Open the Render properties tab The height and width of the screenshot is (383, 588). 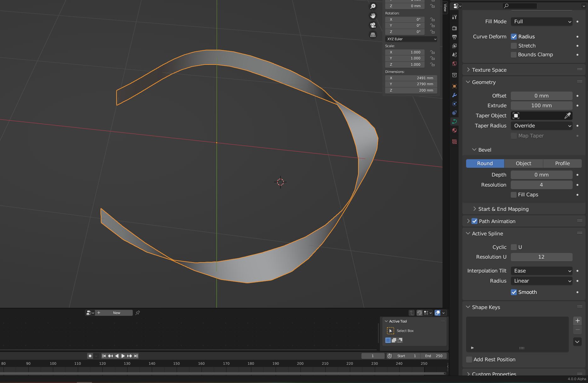click(x=454, y=28)
